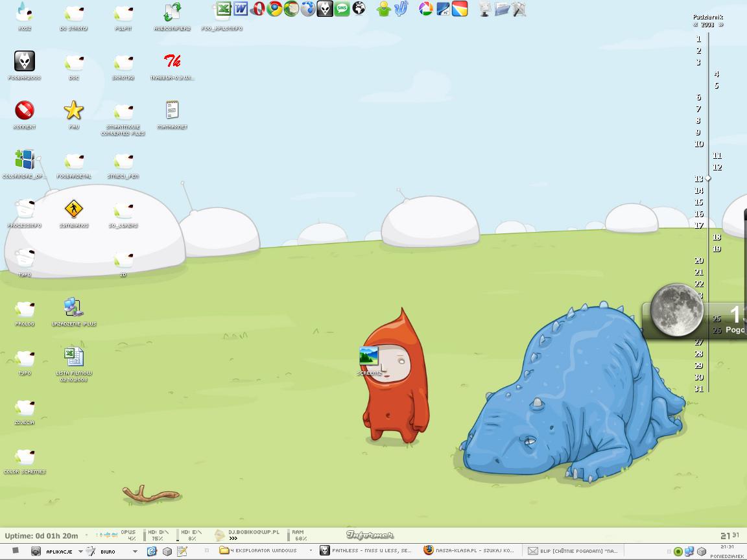This screenshot has height=560, width=747.
Task: Click the Uptime readout in Informer bar
Action: click(41, 536)
